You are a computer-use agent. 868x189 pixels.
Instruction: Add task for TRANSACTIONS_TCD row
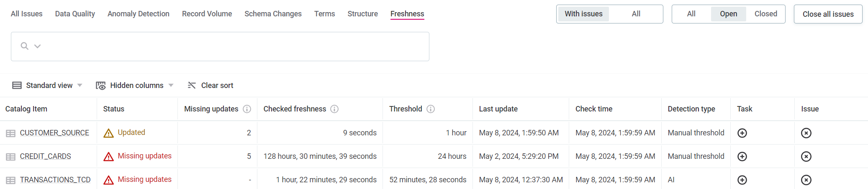[x=742, y=180]
